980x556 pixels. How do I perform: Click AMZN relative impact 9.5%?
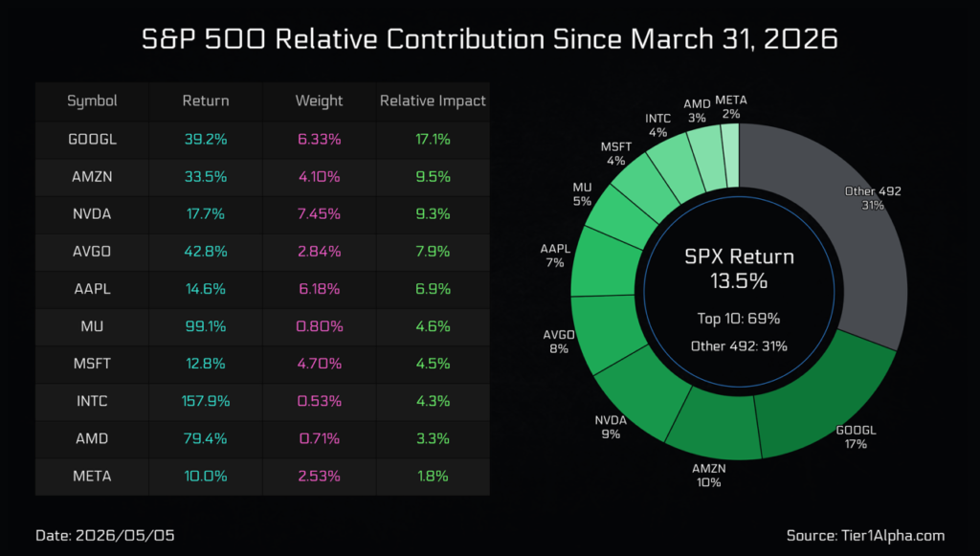[x=433, y=177]
